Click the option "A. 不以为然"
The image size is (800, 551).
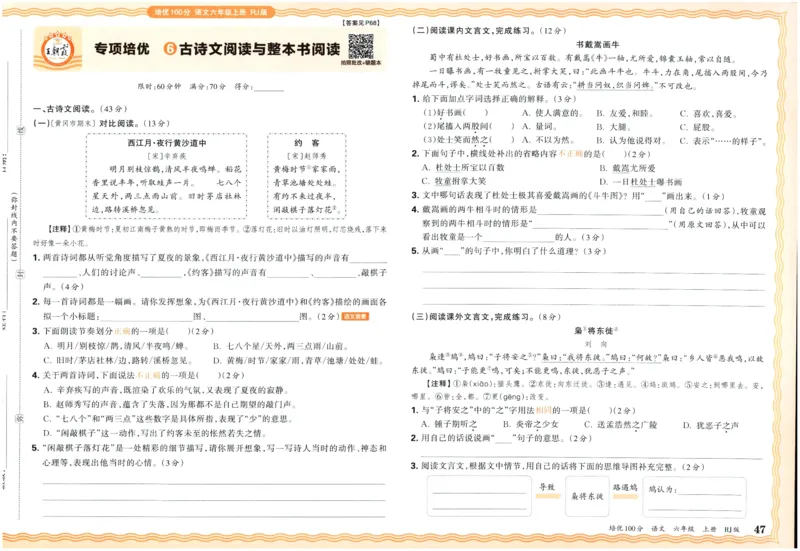pyautogui.click(x=548, y=140)
